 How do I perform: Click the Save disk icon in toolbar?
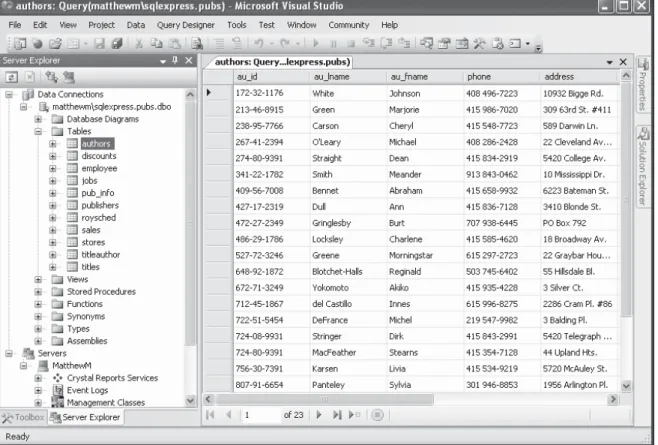pos(99,43)
